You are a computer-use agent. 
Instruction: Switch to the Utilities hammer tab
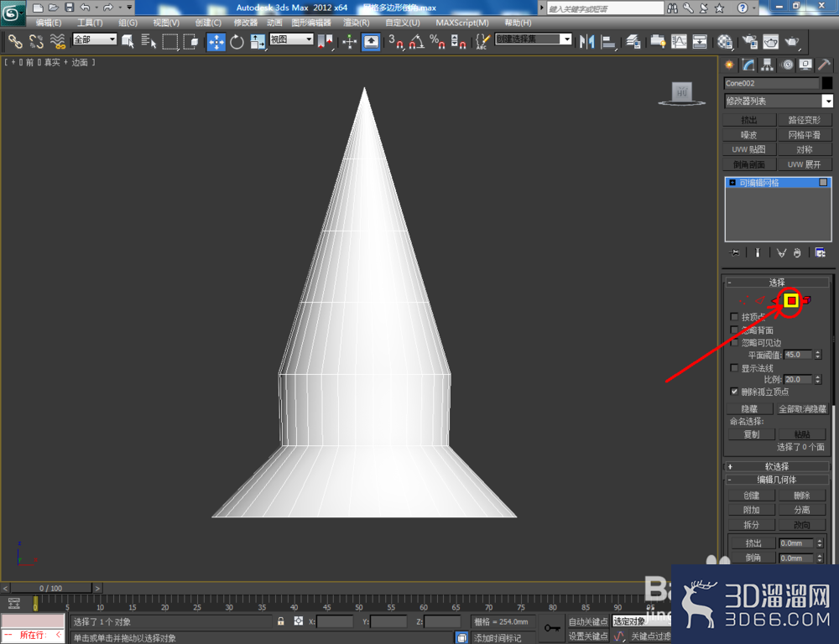(825, 65)
